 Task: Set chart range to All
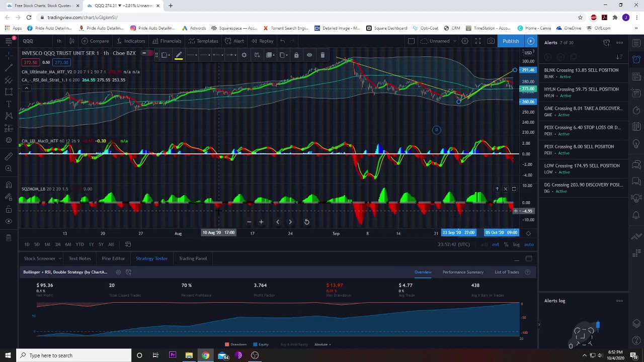point(111,244)
